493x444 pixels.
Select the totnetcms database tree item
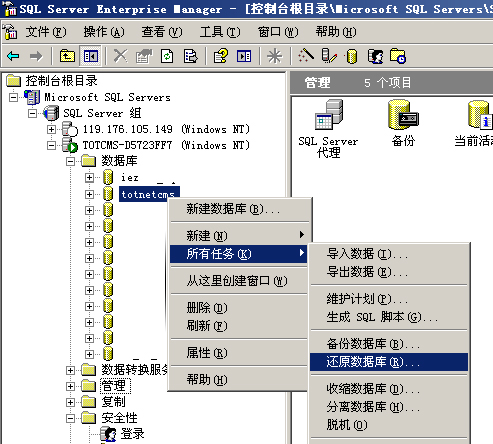click(x=148, y=194)
